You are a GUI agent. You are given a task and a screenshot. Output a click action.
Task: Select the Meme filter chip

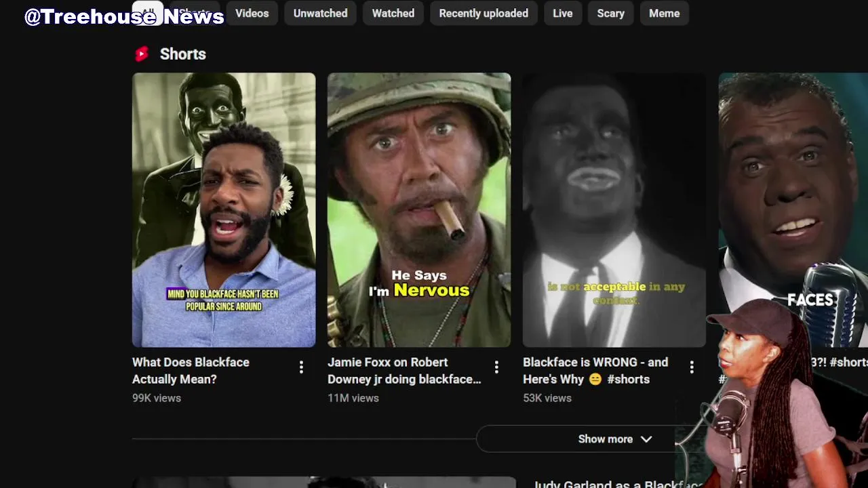[665, 13]
